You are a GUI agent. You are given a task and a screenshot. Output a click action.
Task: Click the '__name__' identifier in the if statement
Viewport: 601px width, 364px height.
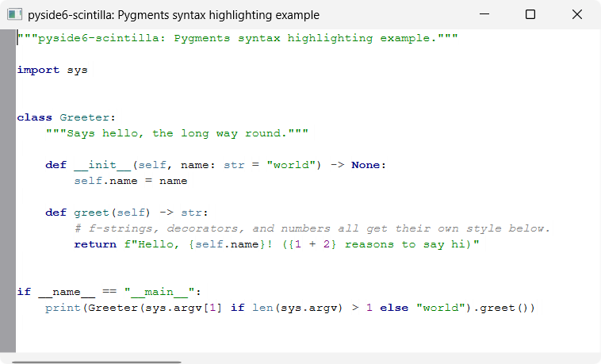67,293
